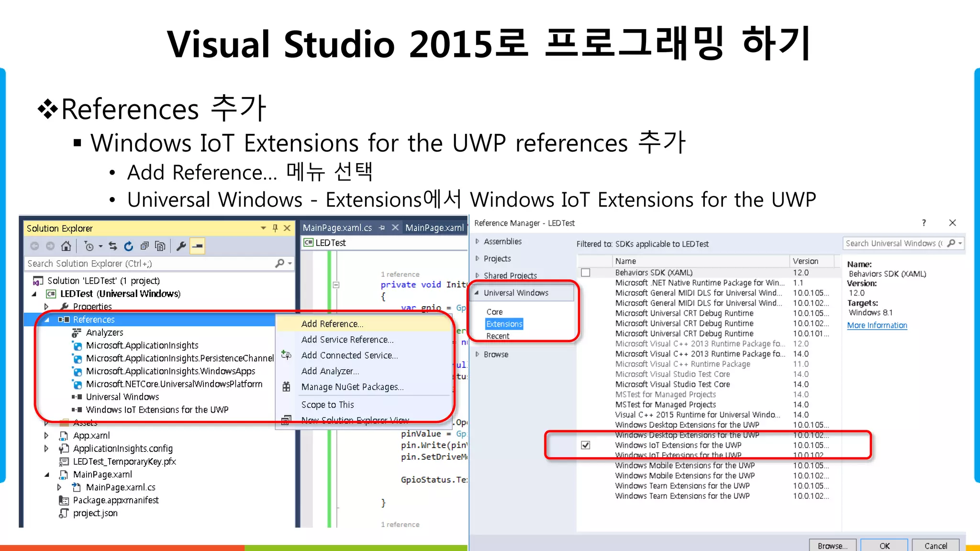Collapse the private void Init code block

(x=336, y=285)
